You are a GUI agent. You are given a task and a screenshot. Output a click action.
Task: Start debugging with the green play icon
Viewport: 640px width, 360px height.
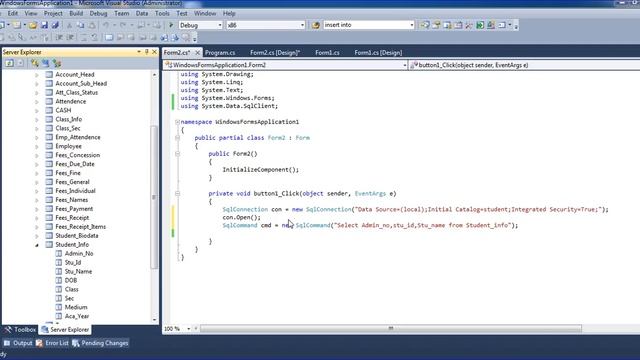[x=171, y=25]
